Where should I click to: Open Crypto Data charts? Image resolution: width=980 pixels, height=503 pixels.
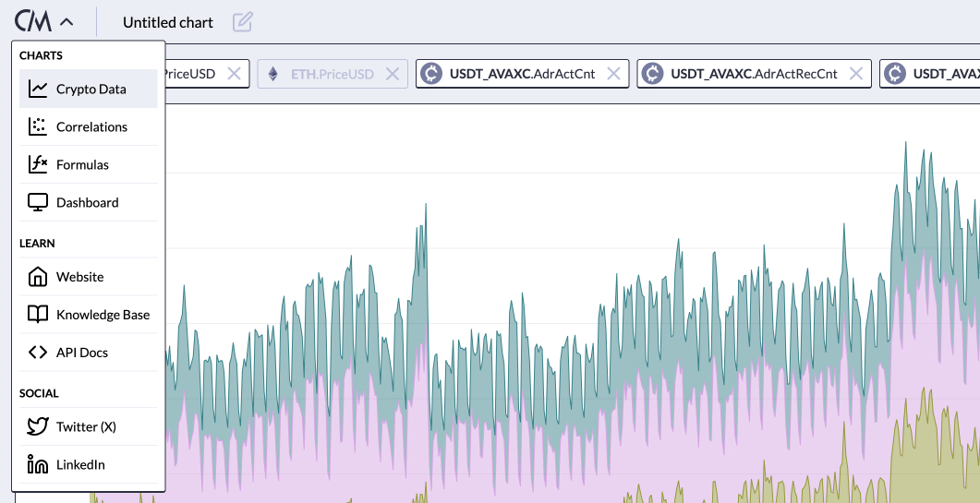tap(88, 89)
